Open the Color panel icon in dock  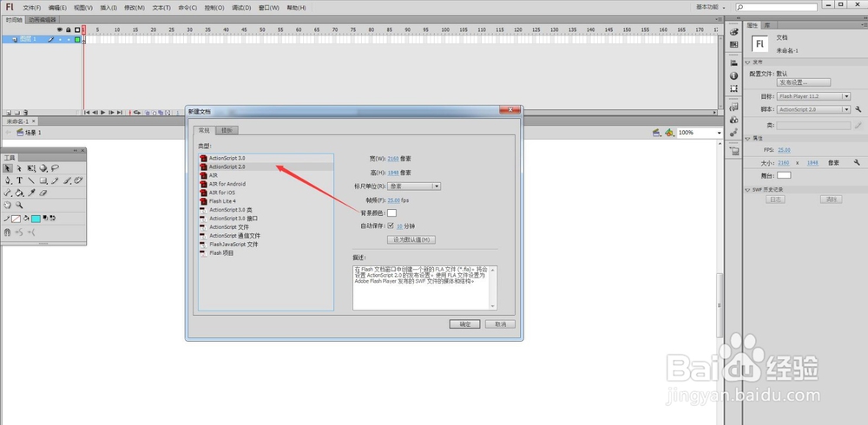pyautogui.click(x=734, y=31)
